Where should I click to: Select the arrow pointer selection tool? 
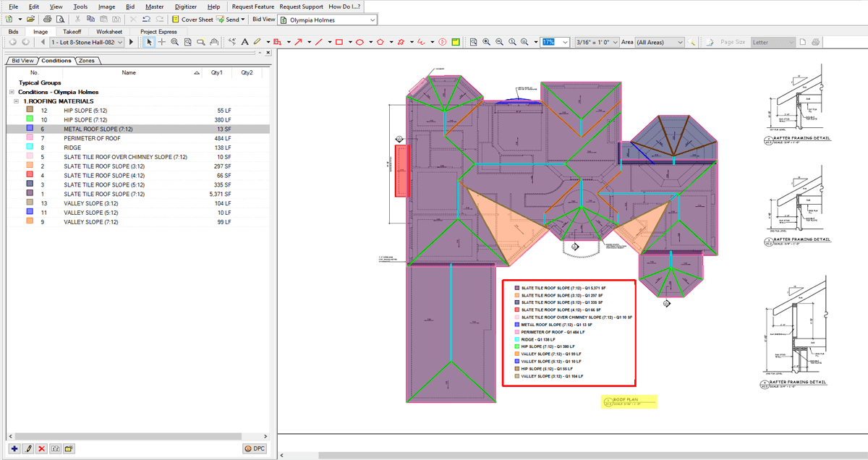click(150, 42)
